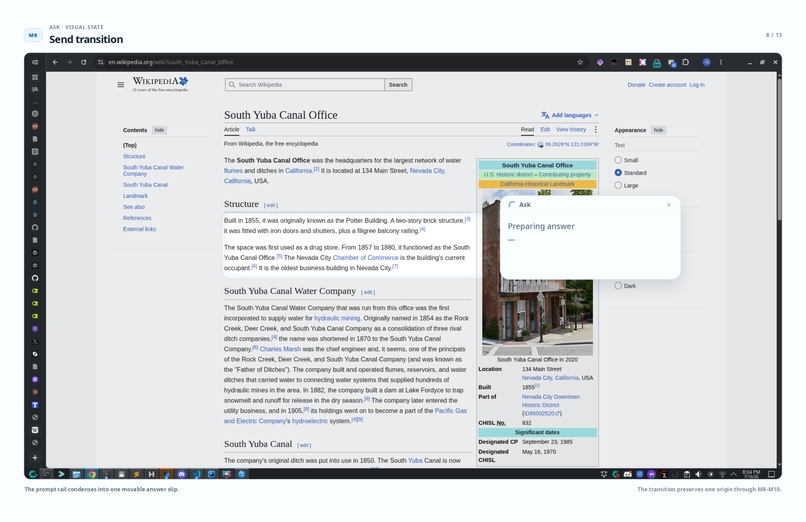This screenshot has height=522, width=806.
Task: Open the Wikipedia hamburger main menu
Action: tap(121, 85)
